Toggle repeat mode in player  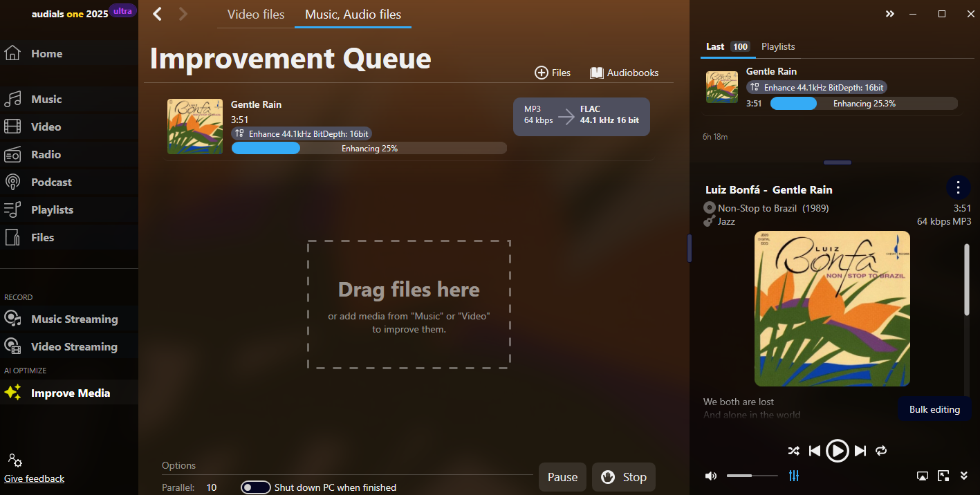881,451
